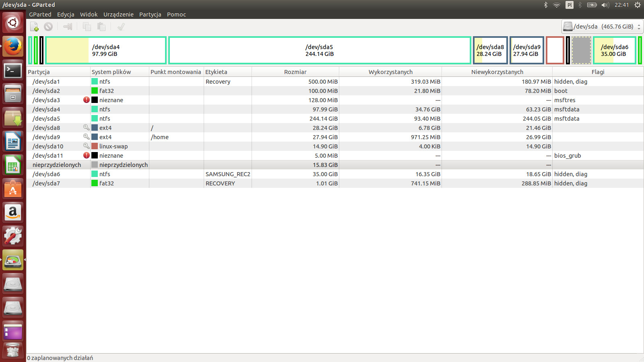
Task: Select the /dev/sda1 row
Action: click(335, 82)
